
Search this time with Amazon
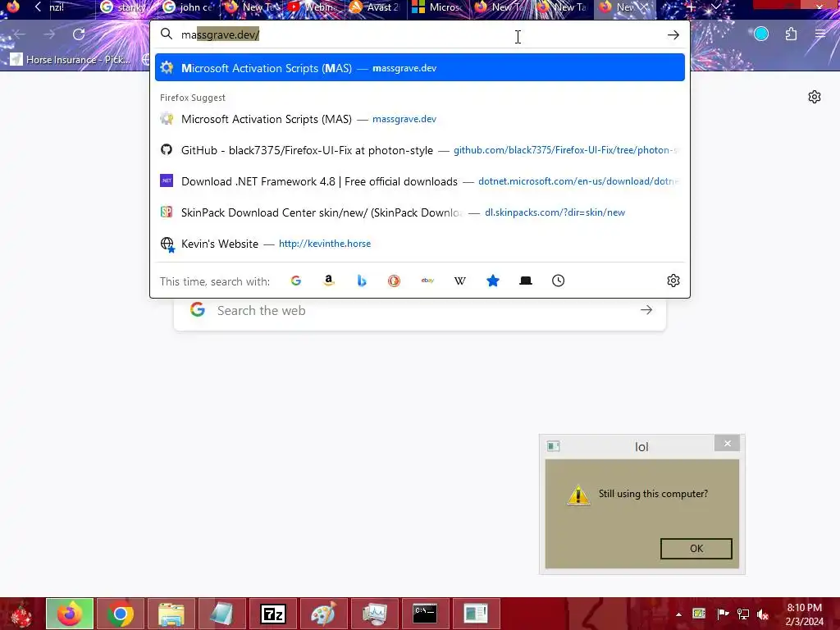pos(329,281)
